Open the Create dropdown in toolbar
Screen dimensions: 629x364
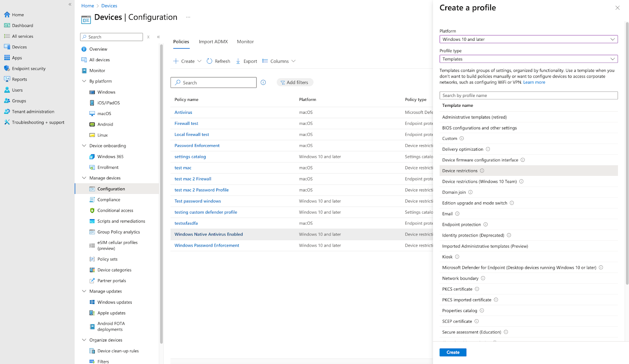pos(188,61)
